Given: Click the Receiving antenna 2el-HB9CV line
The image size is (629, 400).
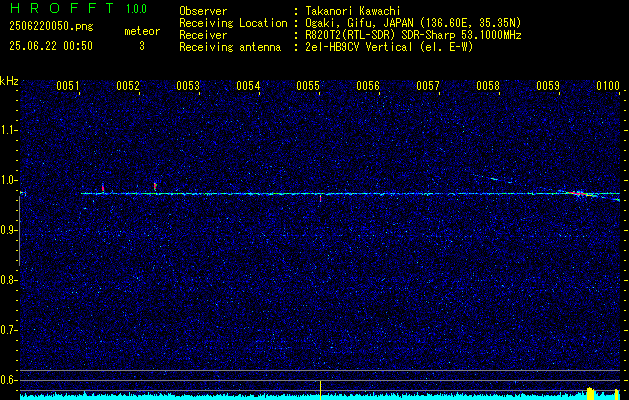Looking at the screenshot, I should click(387, 47).
